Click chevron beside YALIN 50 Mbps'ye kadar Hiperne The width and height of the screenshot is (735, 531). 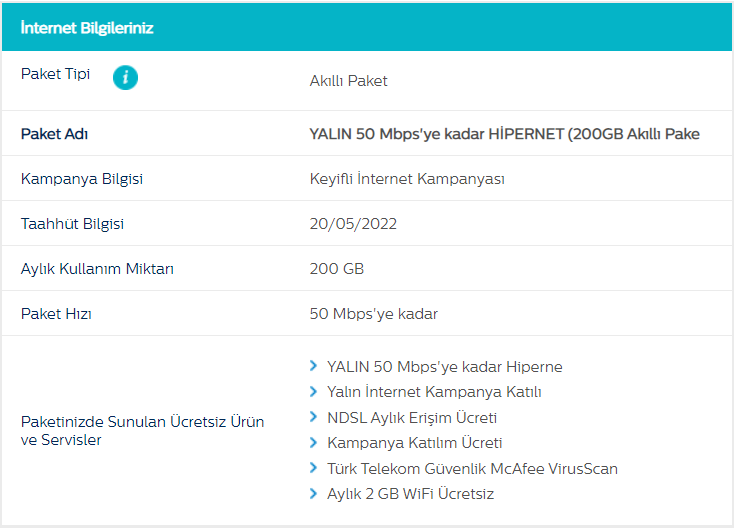314,366
